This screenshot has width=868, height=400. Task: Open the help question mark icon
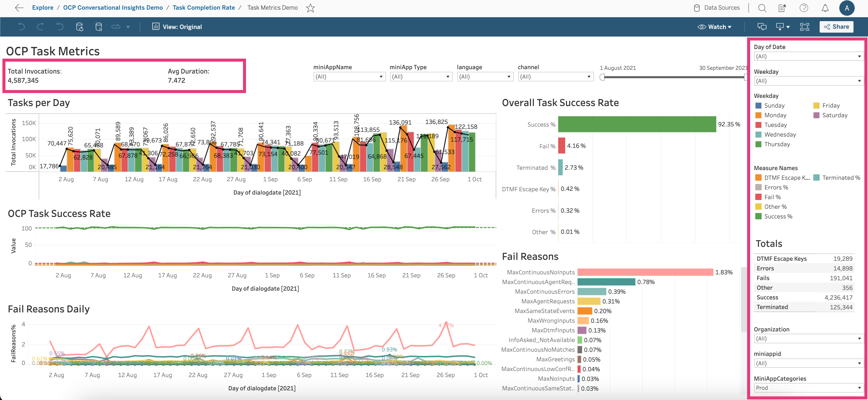pyautogui.click(x=804, y=8)
